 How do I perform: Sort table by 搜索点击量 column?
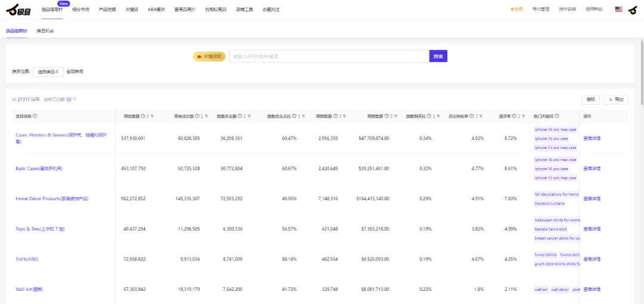[244, 116]
